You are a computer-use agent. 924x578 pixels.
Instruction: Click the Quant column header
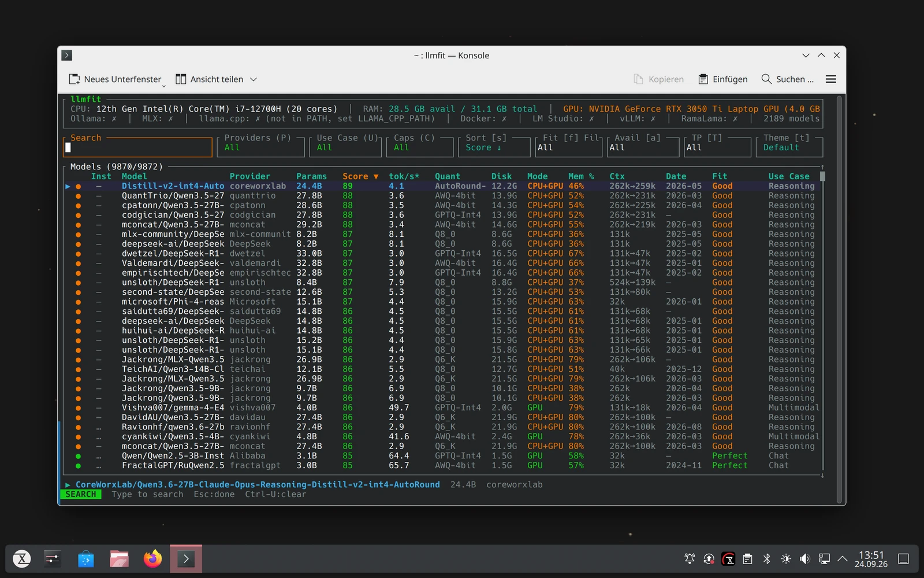(x=448, y=176)
